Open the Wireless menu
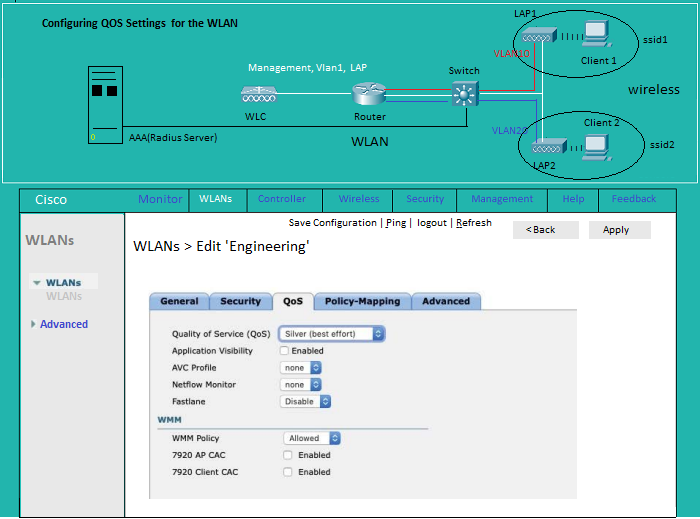The width and height of the screenshot is (700, 519). coord(359,199)
